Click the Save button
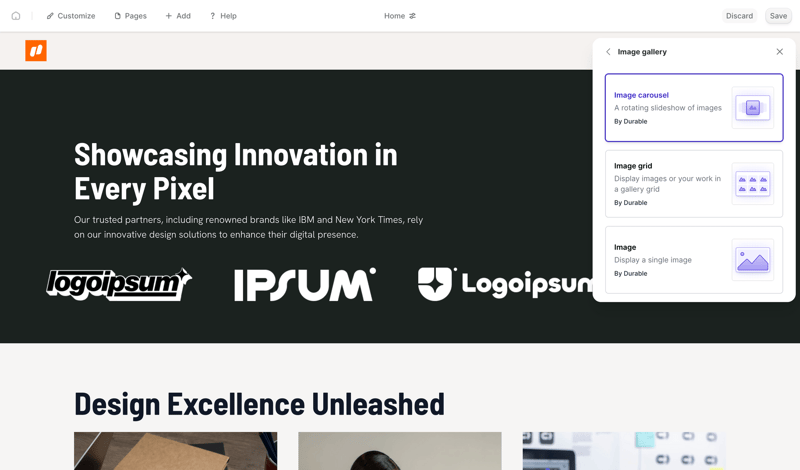The width and height of the screenshot is (800, 470). pos(778,16)
